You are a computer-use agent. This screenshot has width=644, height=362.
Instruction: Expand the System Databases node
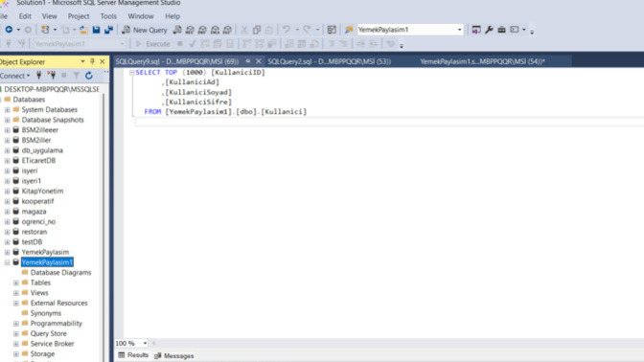point(7,109)
